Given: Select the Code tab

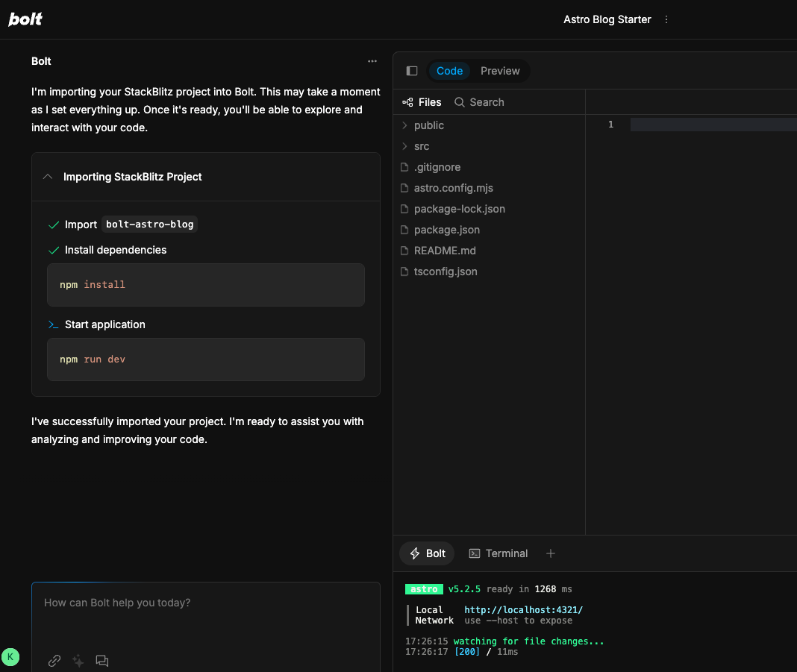Looking at the screenshot, I should pyautogui.click(x=449, y=70).
